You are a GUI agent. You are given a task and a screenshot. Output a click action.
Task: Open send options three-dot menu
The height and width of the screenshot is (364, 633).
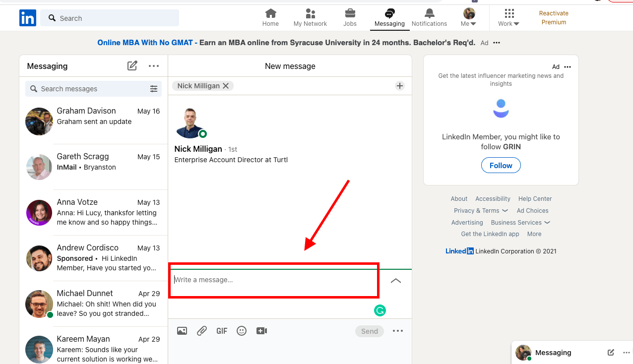click(398, 331)
